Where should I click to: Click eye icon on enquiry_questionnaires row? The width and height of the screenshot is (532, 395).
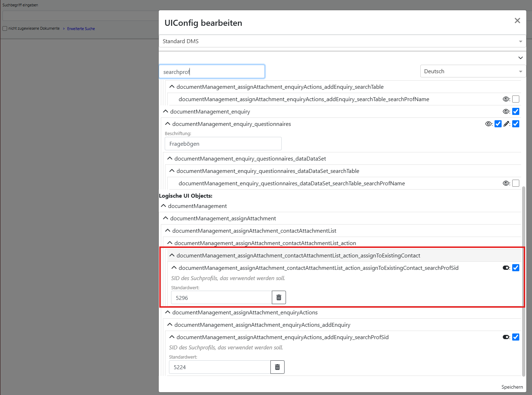coord(489,124)
